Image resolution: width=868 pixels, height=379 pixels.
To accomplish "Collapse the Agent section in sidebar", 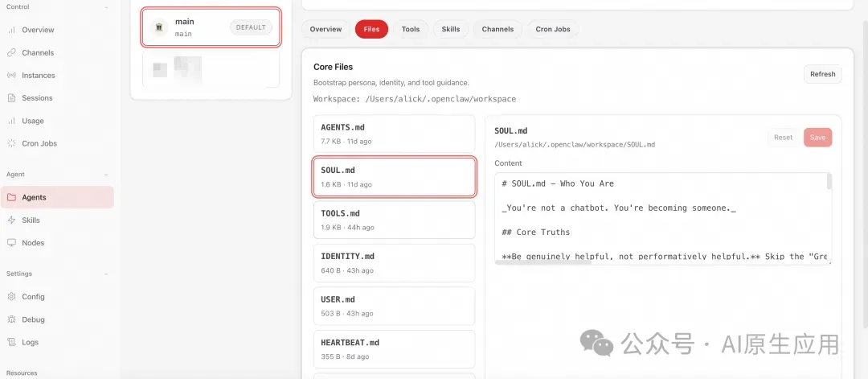I will click(106, 175).
